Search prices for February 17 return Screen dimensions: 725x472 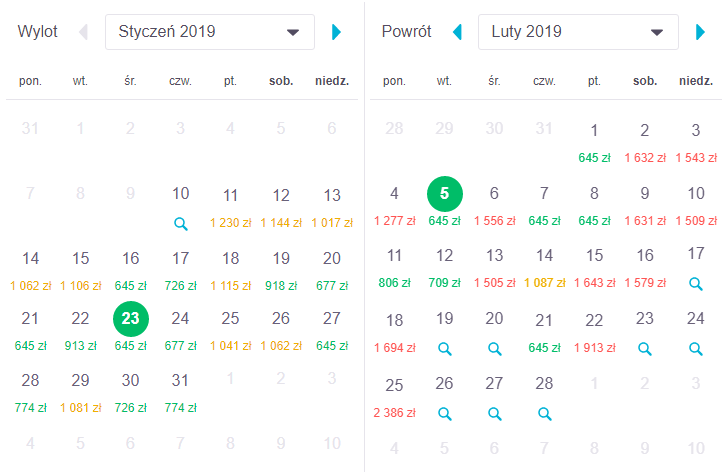coord(695,283)
